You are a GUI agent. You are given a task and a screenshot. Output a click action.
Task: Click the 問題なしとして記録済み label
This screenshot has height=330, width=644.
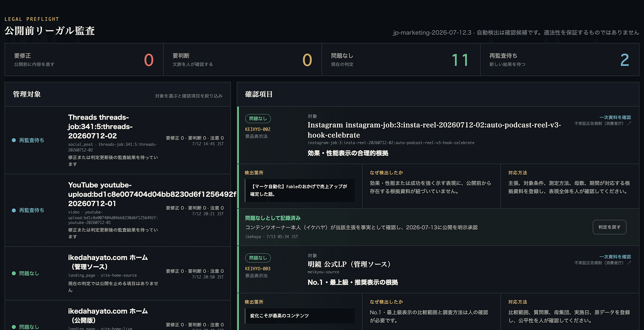click(x=273, y=218)
